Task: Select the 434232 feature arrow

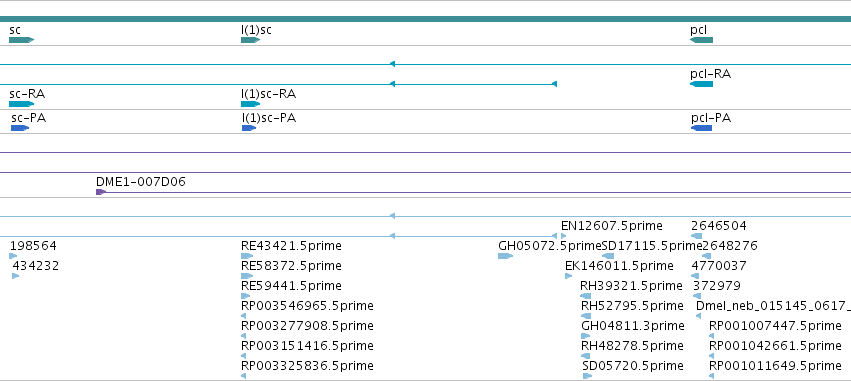Action: coord(16,276)
